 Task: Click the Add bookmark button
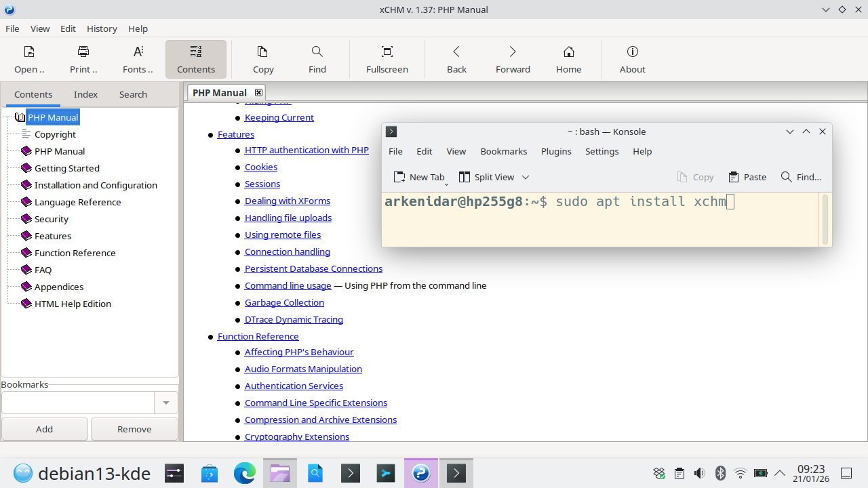pyautogui.click(x=45, y=429)
